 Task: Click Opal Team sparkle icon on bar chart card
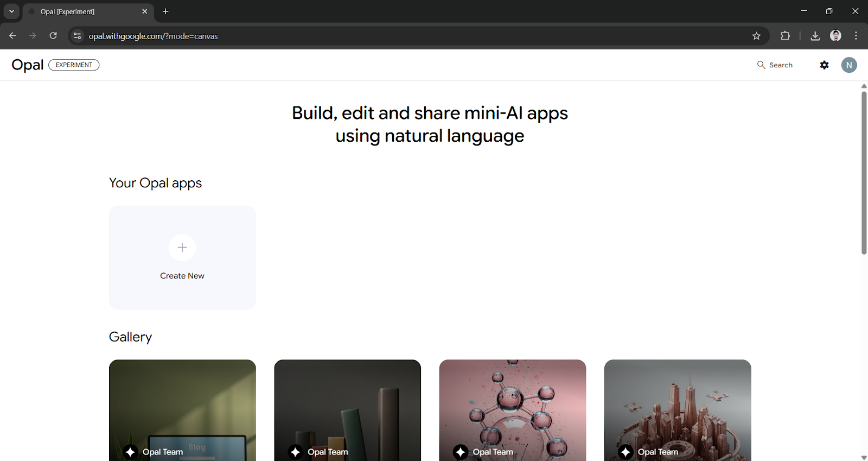[x=295, y=452]
